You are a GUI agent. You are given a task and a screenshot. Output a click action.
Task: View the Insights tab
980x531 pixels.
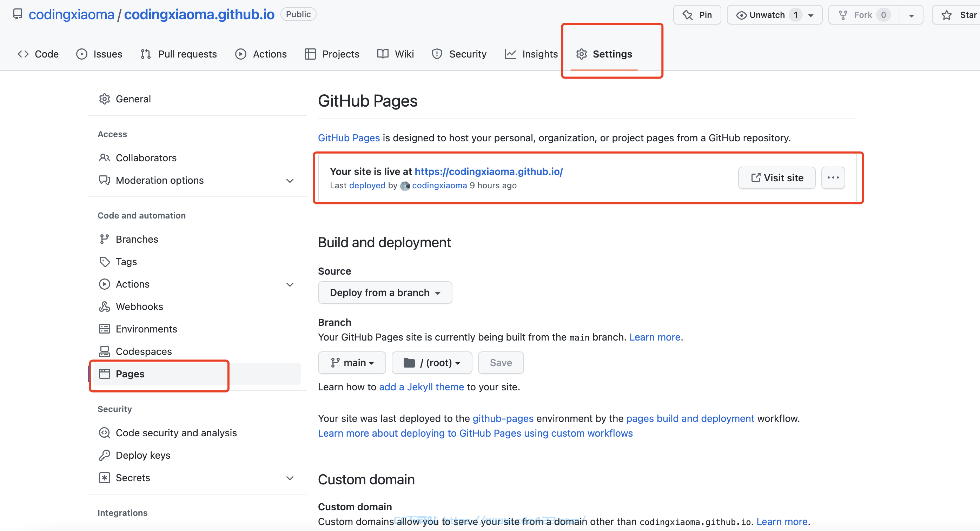coord(531,54)
